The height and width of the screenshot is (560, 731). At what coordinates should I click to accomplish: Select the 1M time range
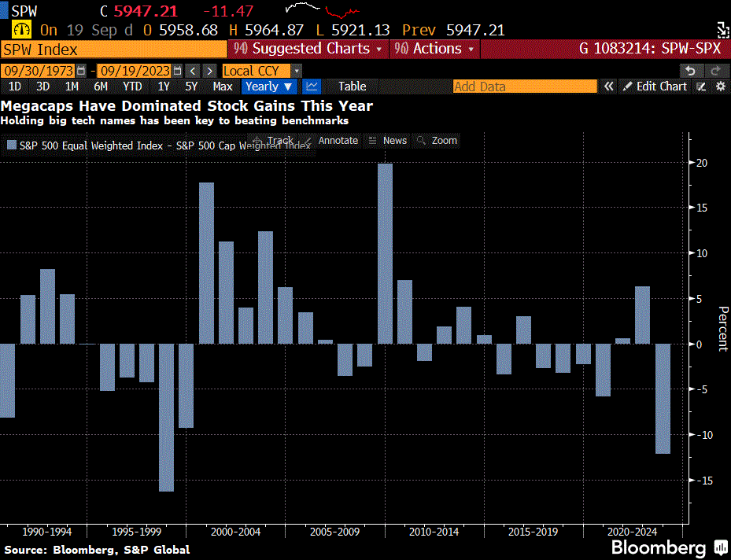[x=72, y=87]
